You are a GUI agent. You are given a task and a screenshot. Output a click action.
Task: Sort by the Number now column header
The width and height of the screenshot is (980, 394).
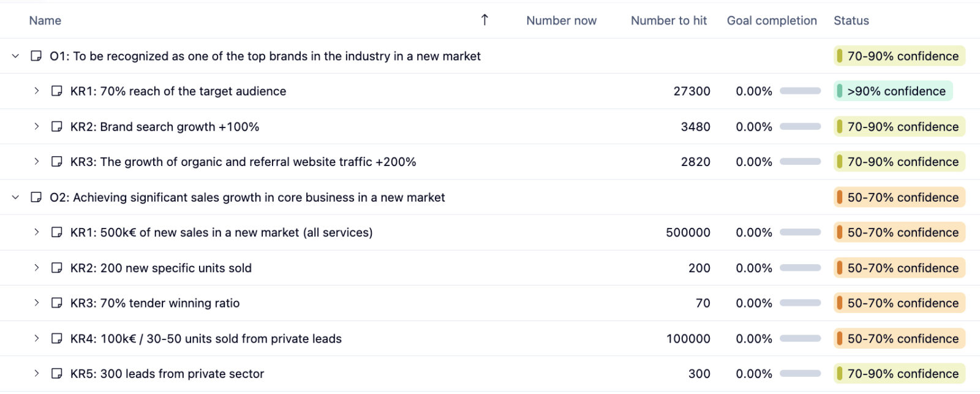pos(561,20)
